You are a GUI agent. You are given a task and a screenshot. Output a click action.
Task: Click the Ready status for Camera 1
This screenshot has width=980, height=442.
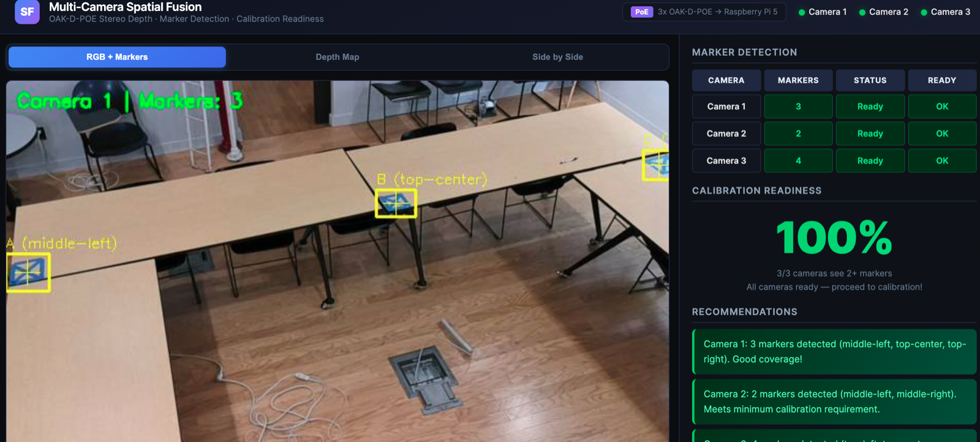[x=870, y=107]
